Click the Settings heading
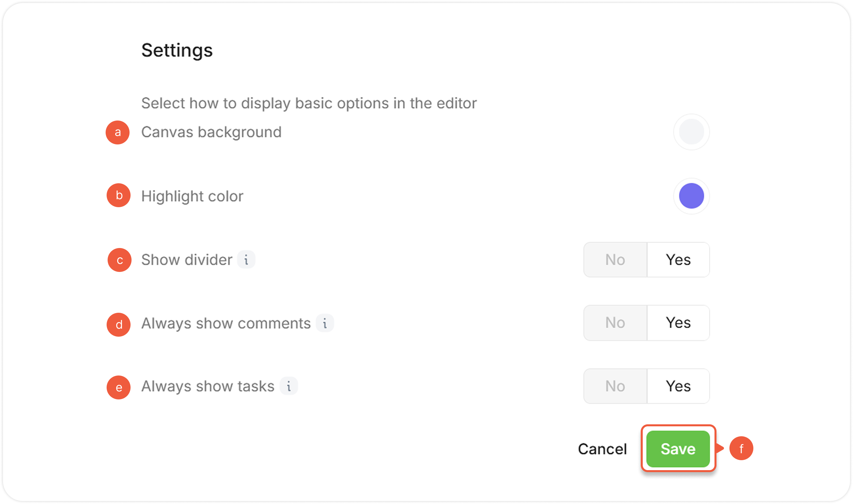853x504 pixels. [x=177, y=50]
